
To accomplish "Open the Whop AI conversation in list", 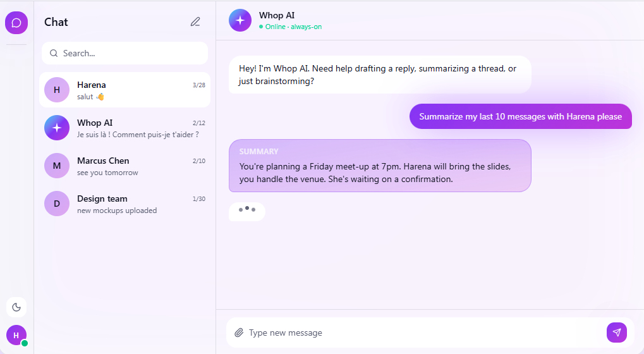I will pyautogui.click(x=125, y=128).
